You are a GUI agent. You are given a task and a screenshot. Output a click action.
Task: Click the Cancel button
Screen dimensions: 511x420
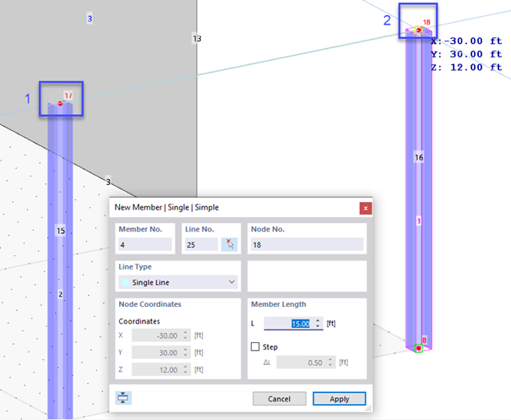tap(280, 399)
